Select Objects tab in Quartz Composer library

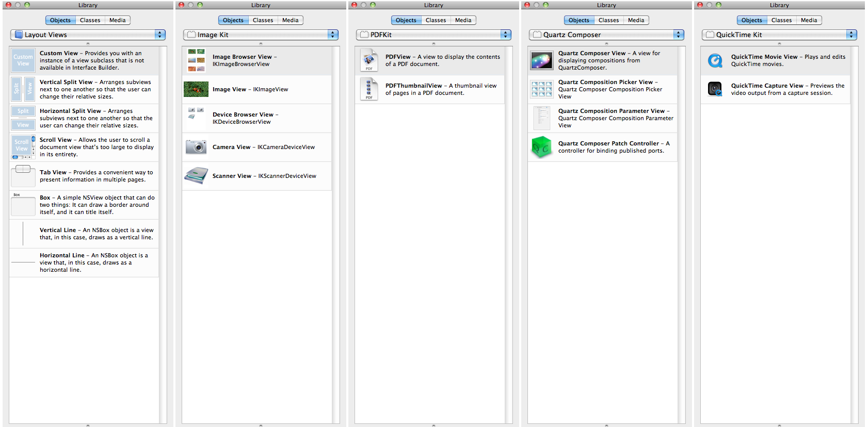point(578,20)
